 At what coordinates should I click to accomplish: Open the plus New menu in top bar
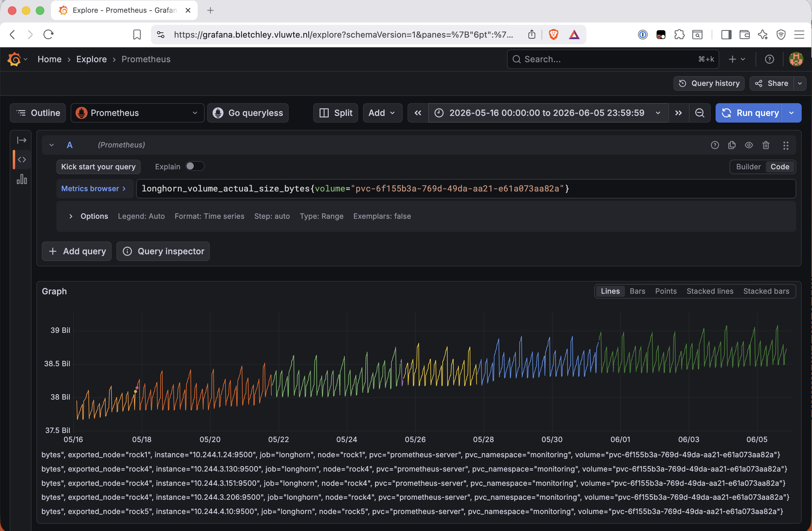pyautogui.click(x=737, y=59)
